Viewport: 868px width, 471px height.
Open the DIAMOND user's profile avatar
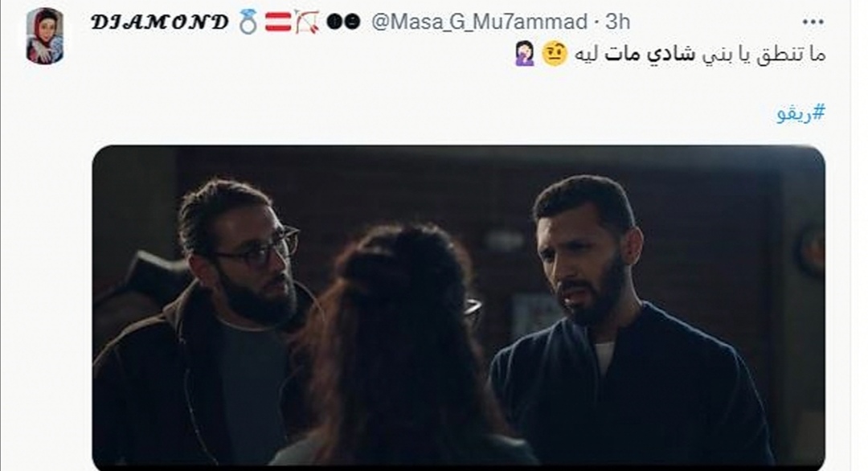coord(45,36)
